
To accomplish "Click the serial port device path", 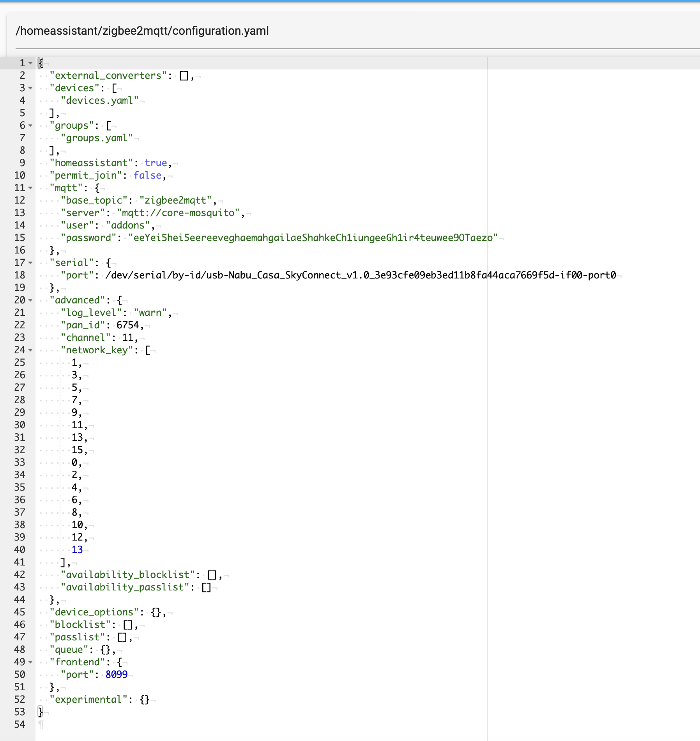I will pyautogui.click(x=361, y=275).
